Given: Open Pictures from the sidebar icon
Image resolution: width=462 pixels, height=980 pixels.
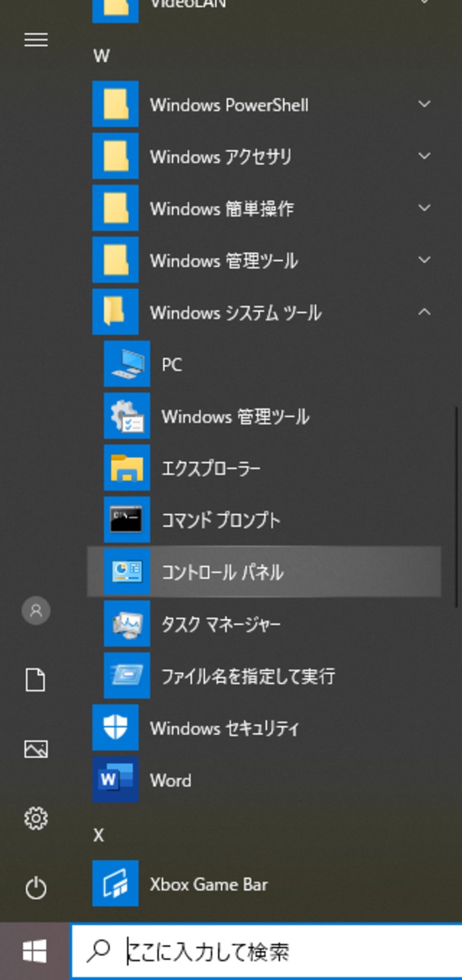Looking at the screenshot, I should [36, 749].
